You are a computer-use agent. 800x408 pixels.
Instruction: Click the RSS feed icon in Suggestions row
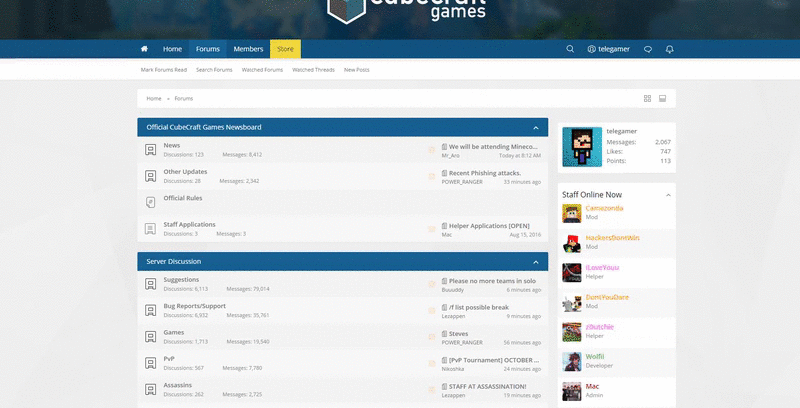tap(432, 284)
